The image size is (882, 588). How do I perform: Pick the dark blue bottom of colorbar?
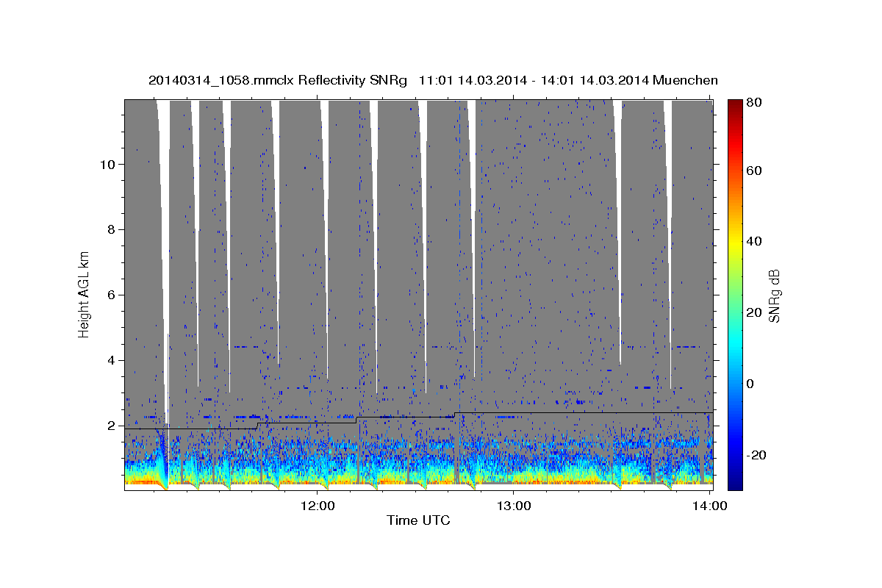tap(735, 485)
